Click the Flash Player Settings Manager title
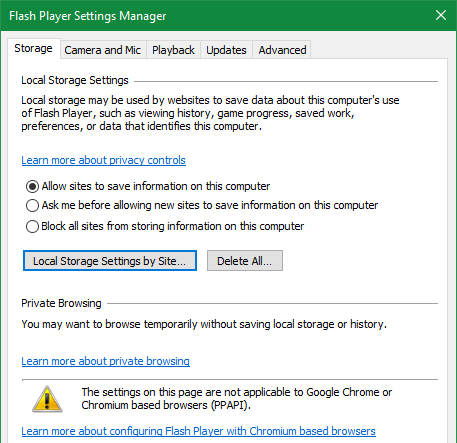This screenshot has height=443, width=457. (88, 16)
